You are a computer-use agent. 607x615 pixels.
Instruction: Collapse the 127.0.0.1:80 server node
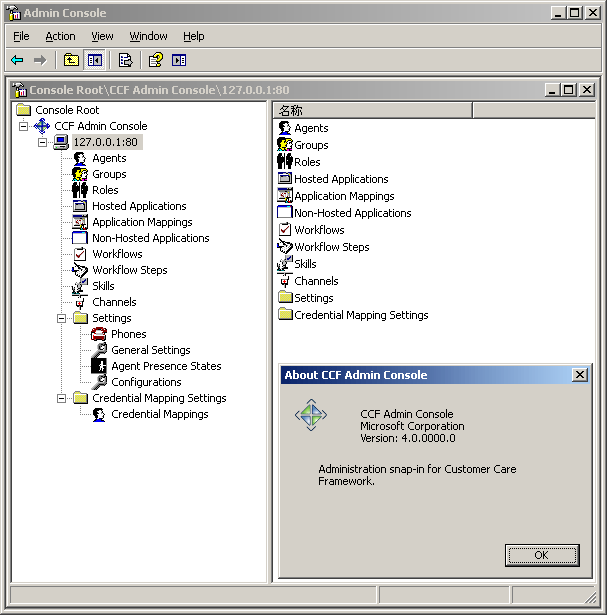point(42,142)
